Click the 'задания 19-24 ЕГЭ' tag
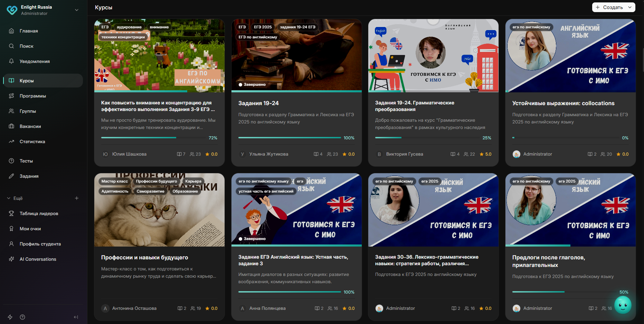 tap(297, 27)
